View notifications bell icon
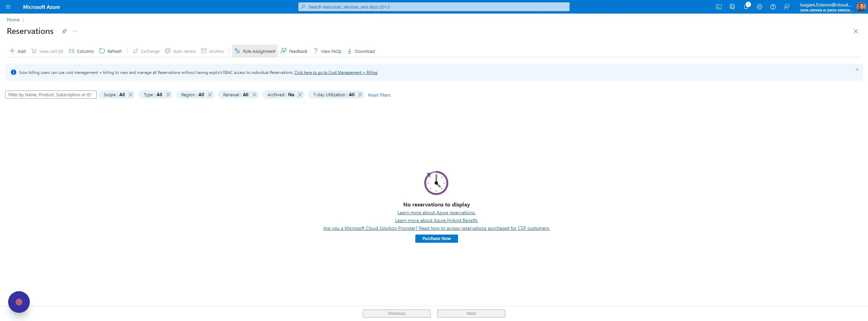Image resolution: width=868 pixels, height=321 pixels. 746,7
